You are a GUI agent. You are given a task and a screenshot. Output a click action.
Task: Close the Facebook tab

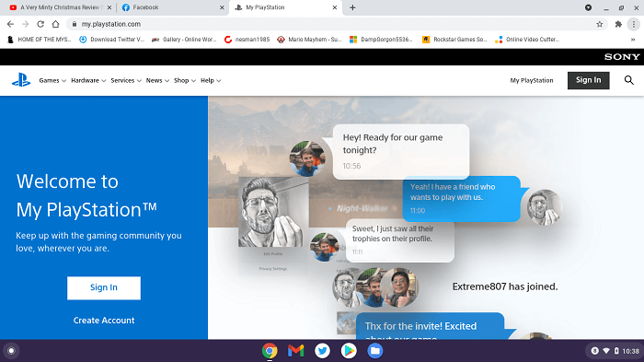222,7
